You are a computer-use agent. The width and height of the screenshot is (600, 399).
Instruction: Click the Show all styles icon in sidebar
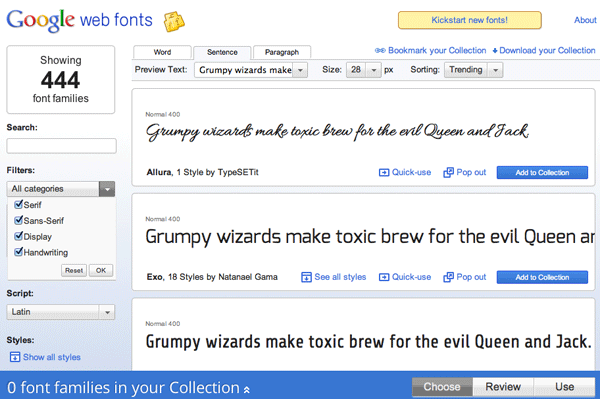(15, 357)
